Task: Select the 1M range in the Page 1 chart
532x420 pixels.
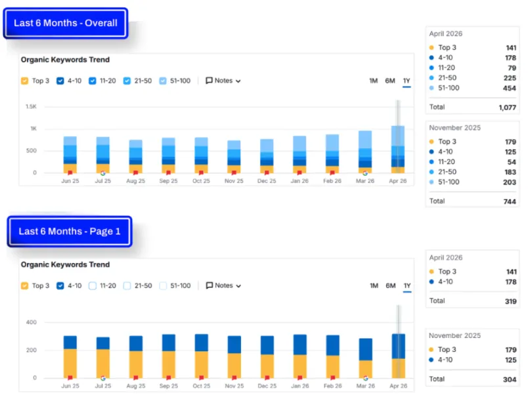Action: [x=374, y=285]
